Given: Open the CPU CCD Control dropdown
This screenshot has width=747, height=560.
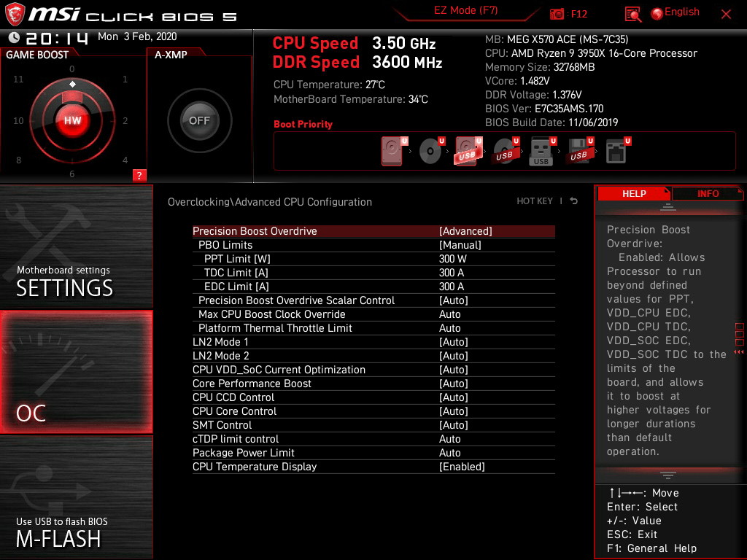Looking at the screenshot, I should 373,397.
